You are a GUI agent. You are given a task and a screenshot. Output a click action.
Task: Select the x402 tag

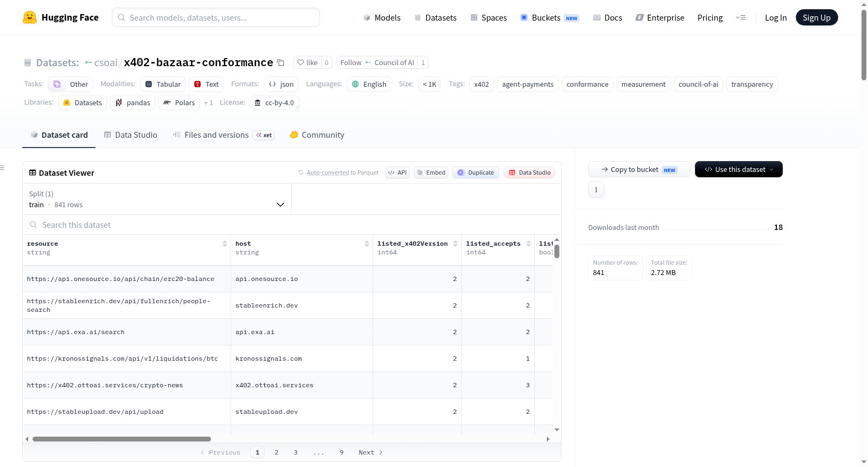point(481,84)
